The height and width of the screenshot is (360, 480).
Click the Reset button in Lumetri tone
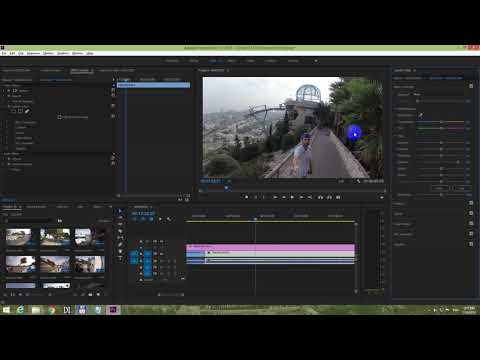(461, 188)
